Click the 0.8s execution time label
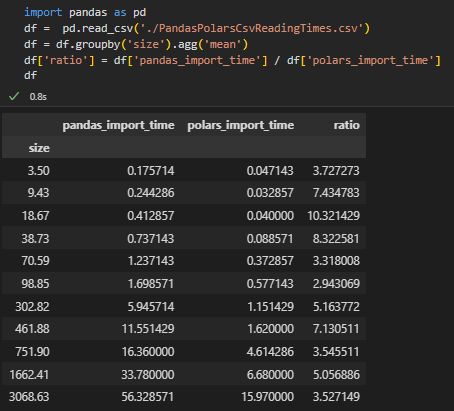Image resolution: width=454 pixels, height=411 pixels. [x=38, y=97]
